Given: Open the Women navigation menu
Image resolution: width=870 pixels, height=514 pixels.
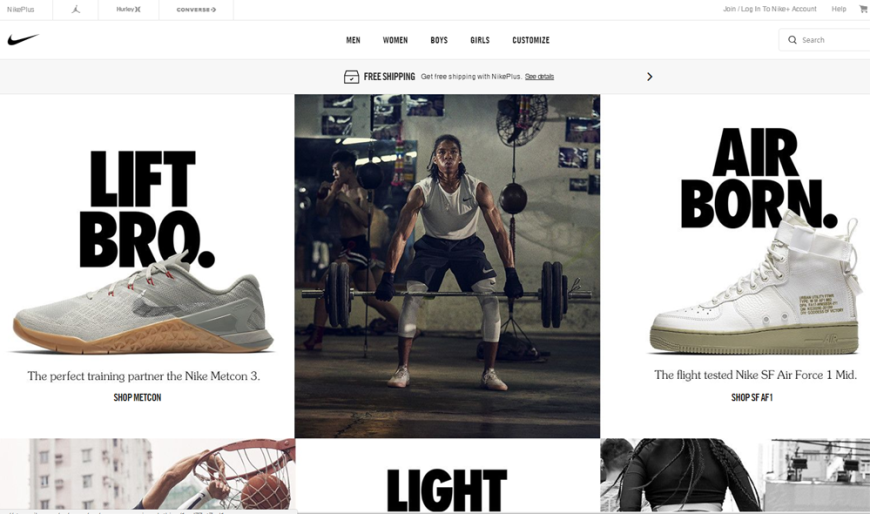Looking at the screenshot, I should [395, 40].
